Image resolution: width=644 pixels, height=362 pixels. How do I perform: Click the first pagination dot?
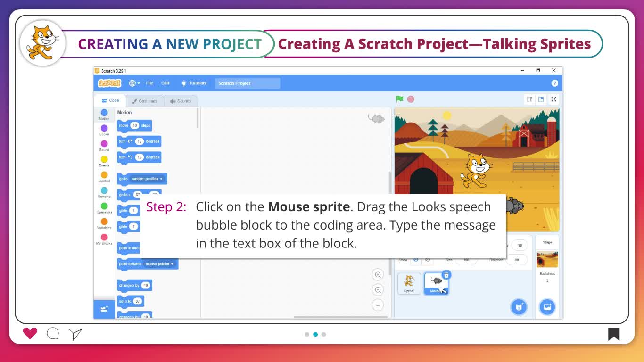click(x=307, y=334)
